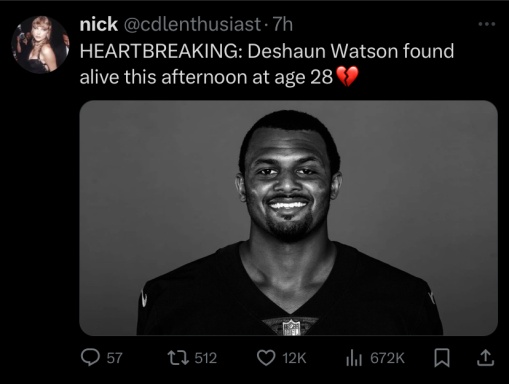Repost using the retweet arrows icon
The image size is (509, 384).
178,358
